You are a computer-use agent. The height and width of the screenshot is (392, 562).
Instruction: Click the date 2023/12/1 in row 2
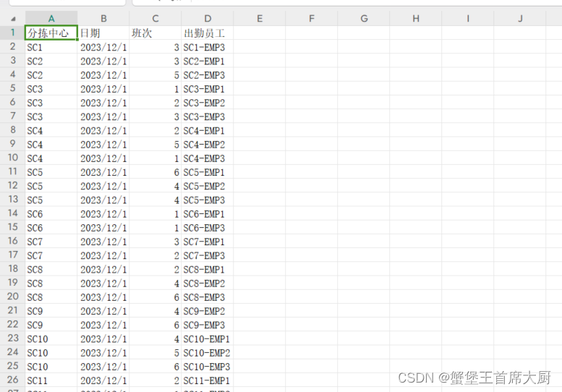point(103,47)
